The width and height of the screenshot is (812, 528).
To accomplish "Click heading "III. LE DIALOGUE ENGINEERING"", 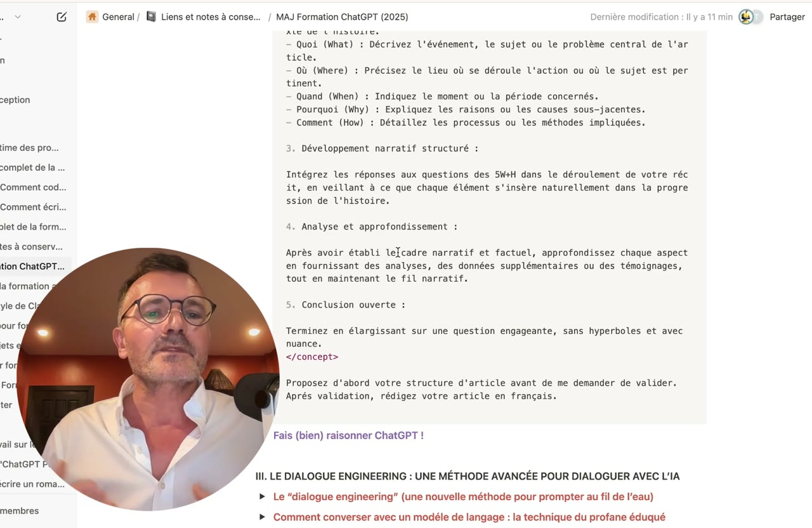I will click(x=468, y=476).
